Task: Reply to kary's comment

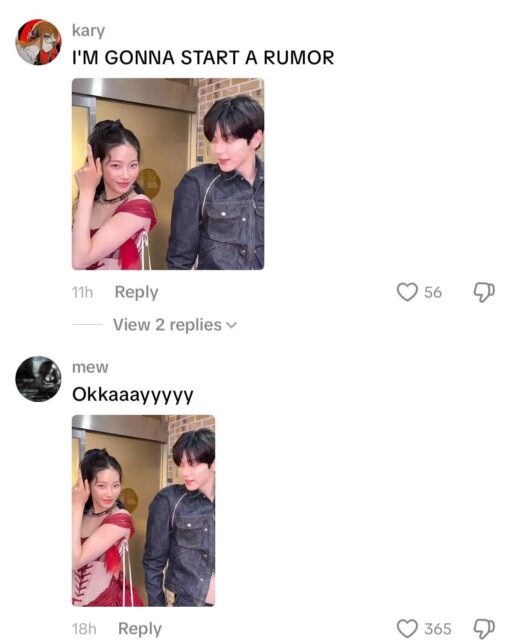Action: coord(136,292)
